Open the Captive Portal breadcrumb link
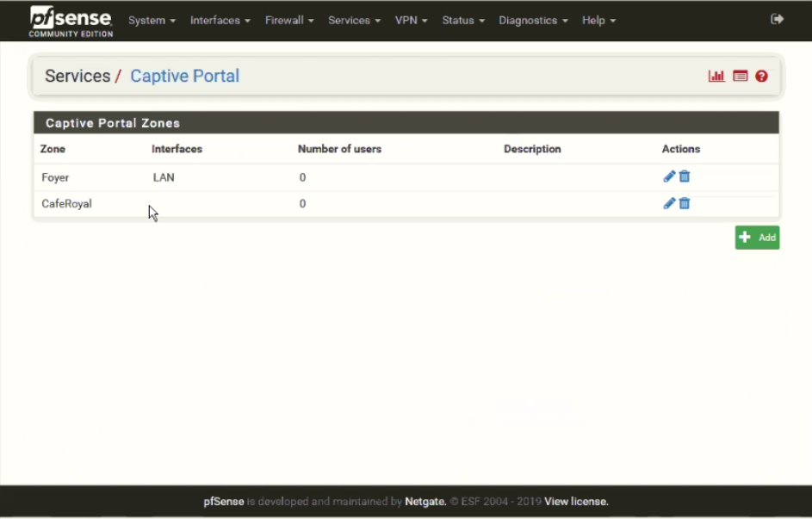Viewport: 812px width, 519px height. coord(184,76)
